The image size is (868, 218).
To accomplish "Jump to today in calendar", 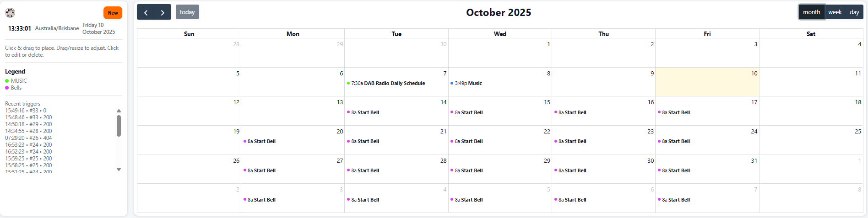I will click(187, 12).
